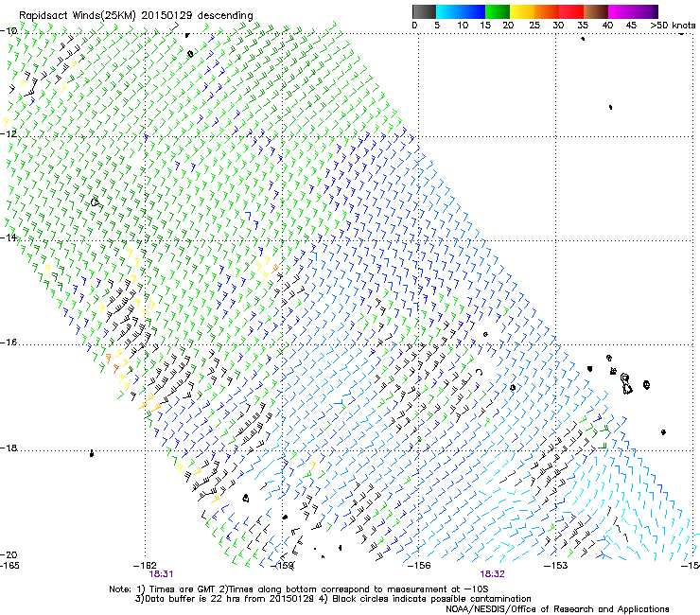This screenshot has width=700, height=615.
Task: Click the cyan-to-blue 5-15 knots legend gradient
Action: pos(461,11)
